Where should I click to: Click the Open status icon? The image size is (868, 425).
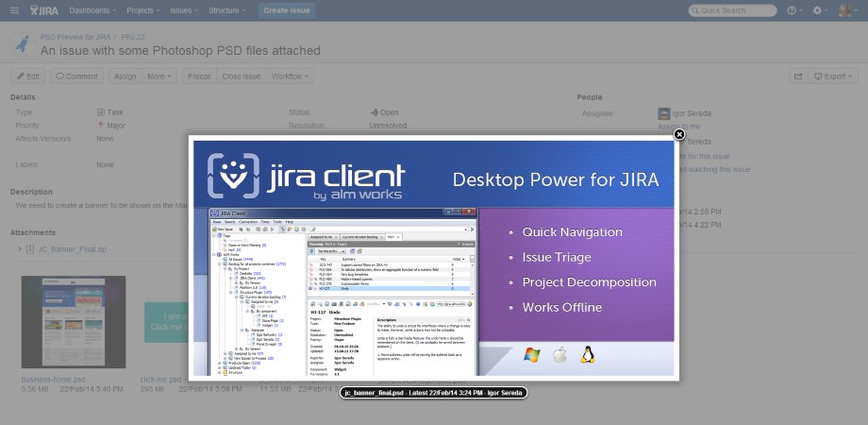[x=374, y=112]
